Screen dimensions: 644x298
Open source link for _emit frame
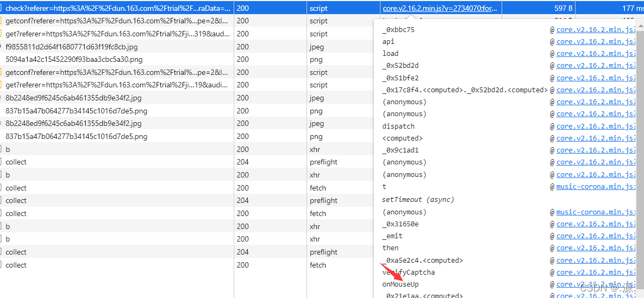coord(596,236)
